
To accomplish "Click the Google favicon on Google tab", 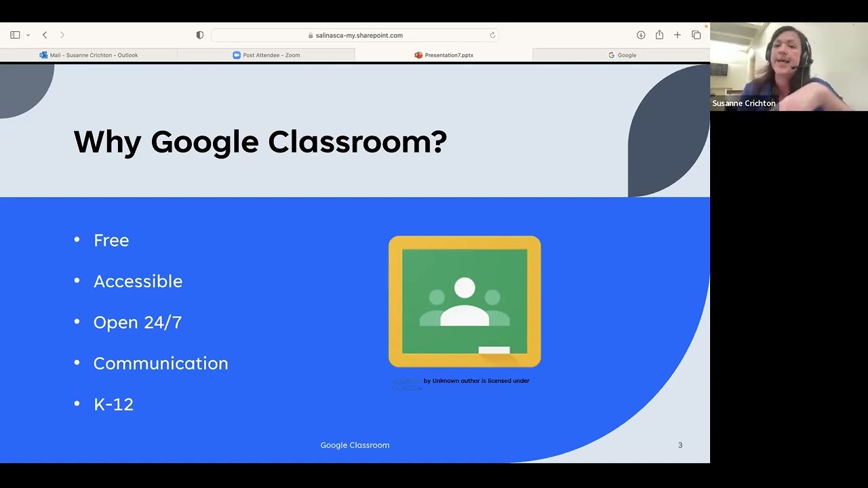I will [x=611, y=55].
